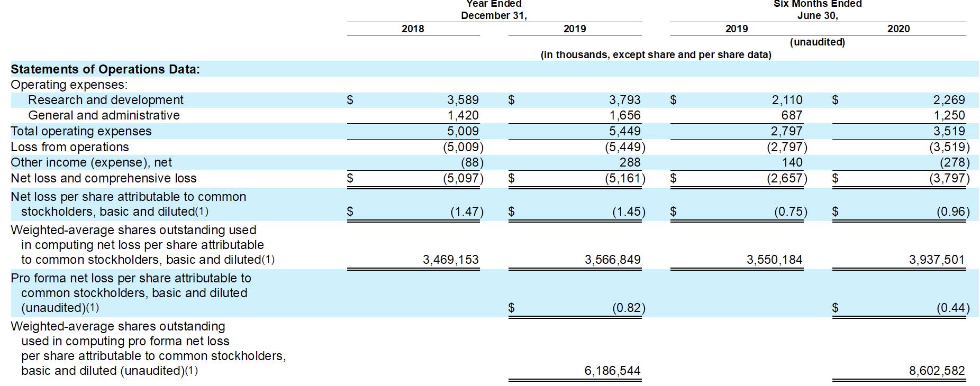Click the "(unaudited)" column header note
The height and width of the screenshot is (386, 980).
pos(818,42)
